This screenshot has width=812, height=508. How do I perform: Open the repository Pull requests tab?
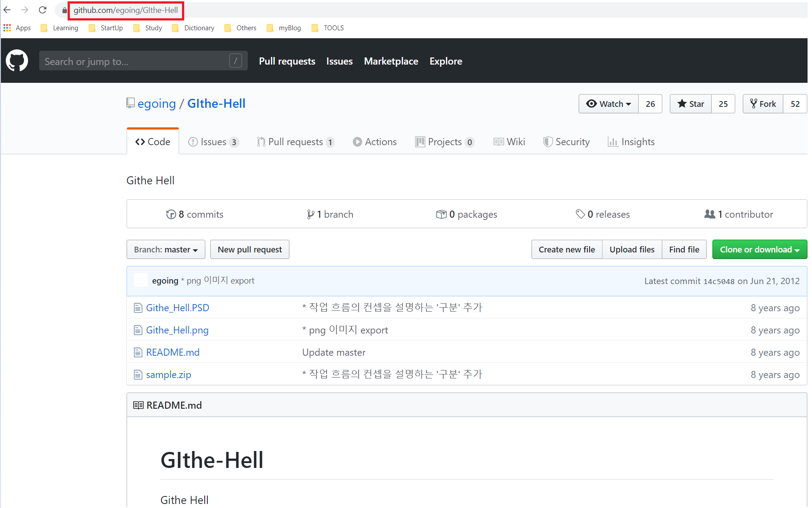coord(295,142)
